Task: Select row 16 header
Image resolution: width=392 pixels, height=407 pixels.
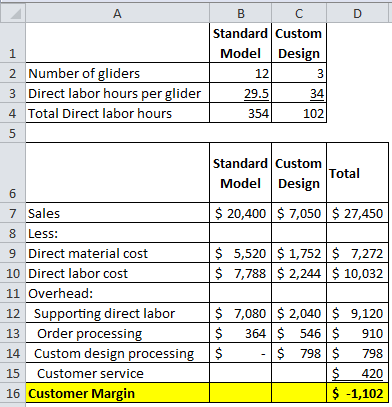Action: [13, 393]
